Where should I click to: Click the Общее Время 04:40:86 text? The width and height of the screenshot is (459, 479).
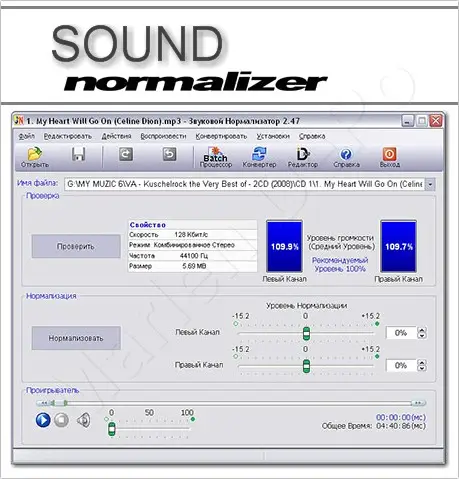point(374,426)
